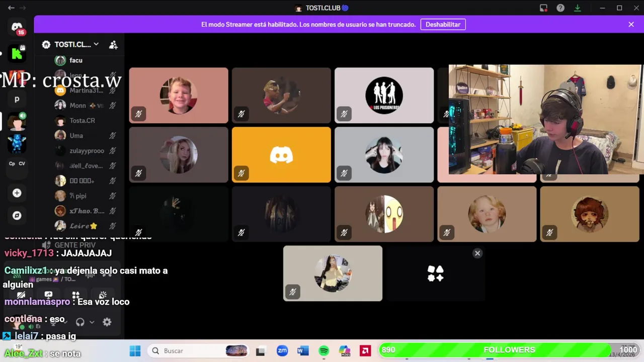The height and width of the screenshot is (362, 644).
Task: Click the invite people icon next to server name
Action: 113,45
